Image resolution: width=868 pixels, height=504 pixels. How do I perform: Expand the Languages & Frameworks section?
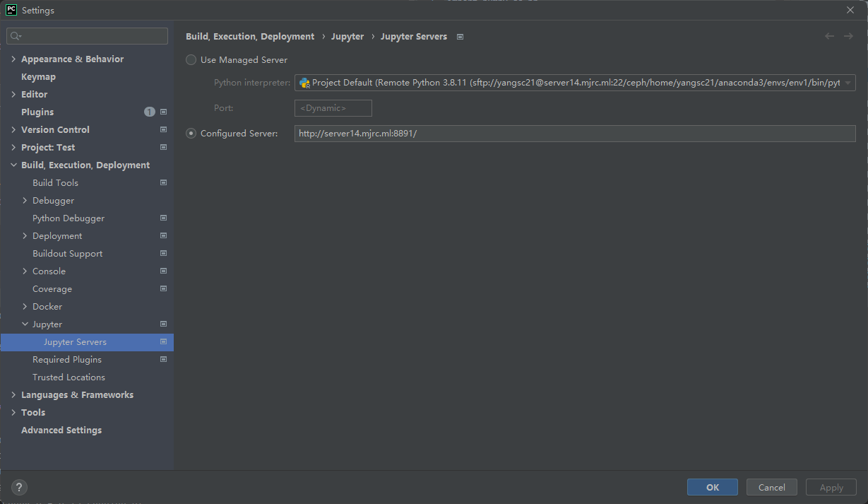(x=13, y=394)
